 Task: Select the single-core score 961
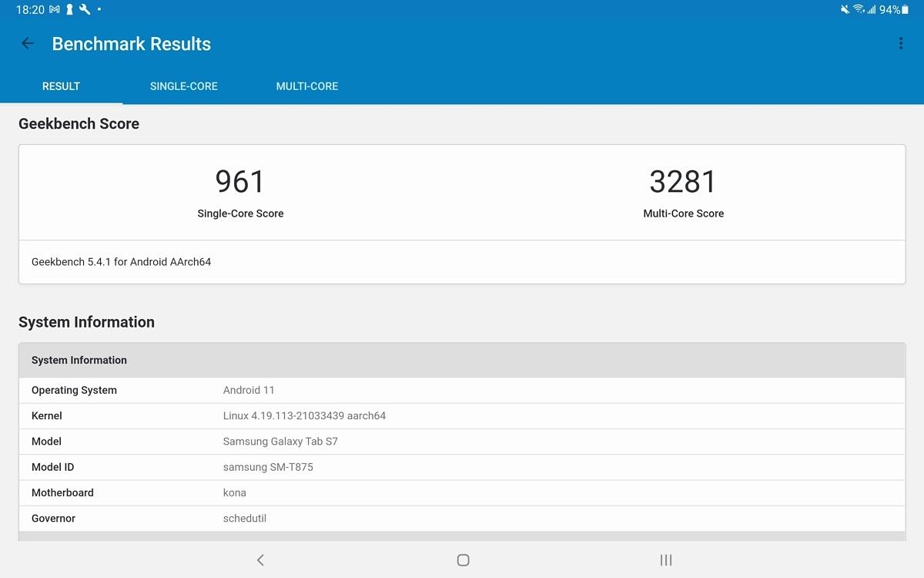pyautogui.click(x=240, y=182)
